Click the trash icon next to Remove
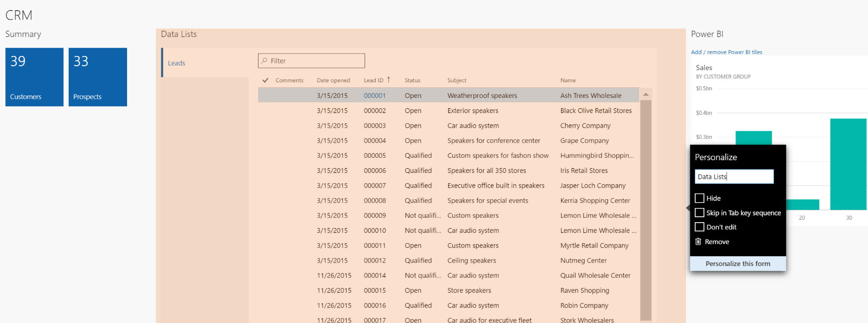 tap(698, 242)
